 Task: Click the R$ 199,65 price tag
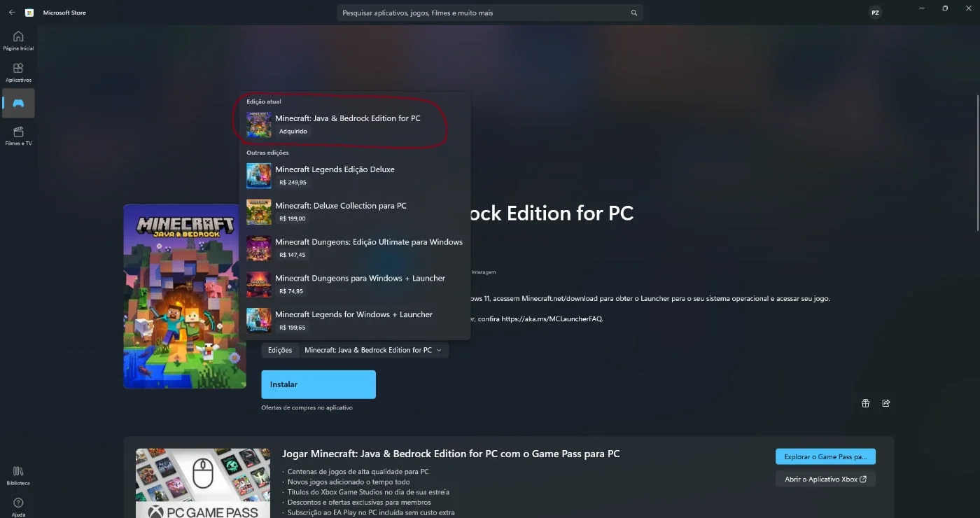coord(293,328)
